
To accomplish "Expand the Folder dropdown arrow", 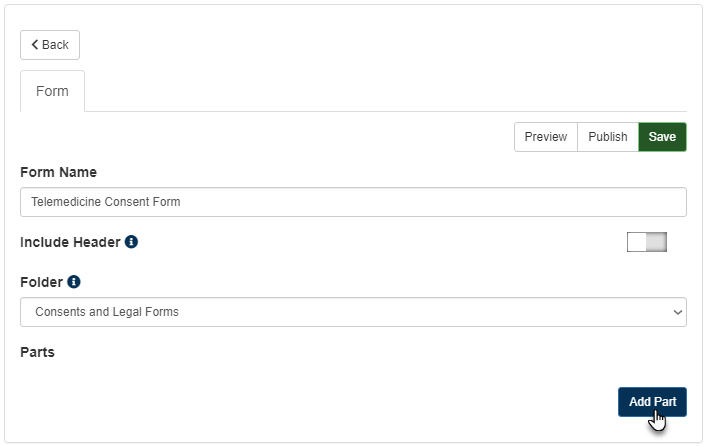I will (676, 312).
